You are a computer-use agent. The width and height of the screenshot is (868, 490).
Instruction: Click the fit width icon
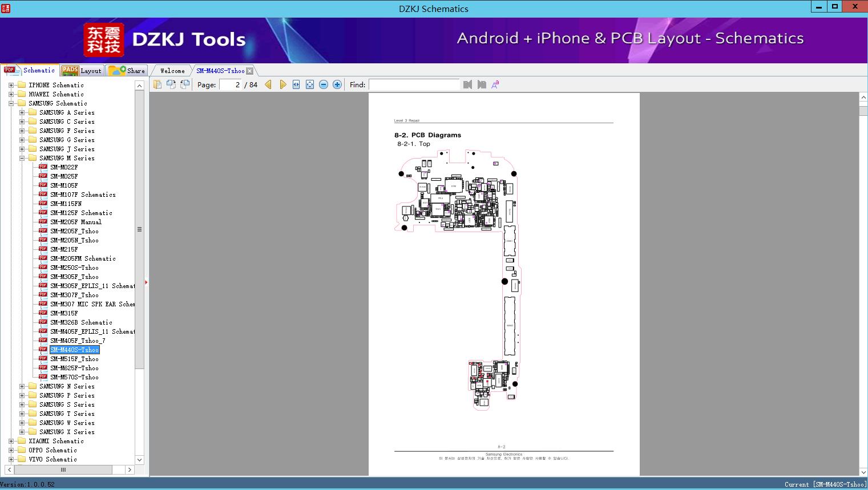[296, 84]
